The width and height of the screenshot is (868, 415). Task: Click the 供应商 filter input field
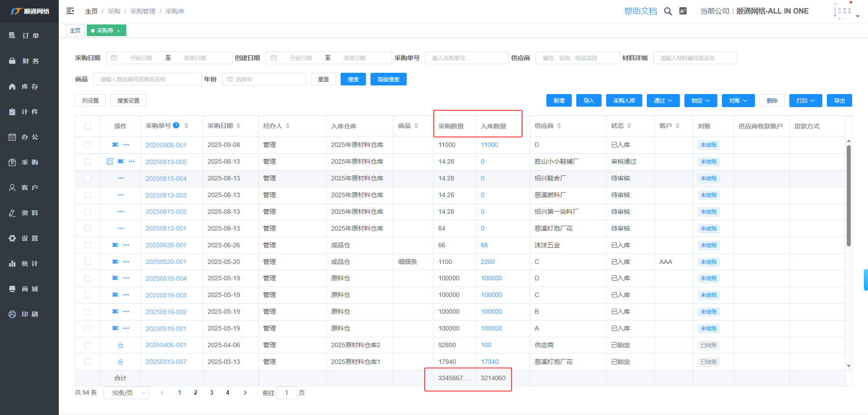[577, 58]
